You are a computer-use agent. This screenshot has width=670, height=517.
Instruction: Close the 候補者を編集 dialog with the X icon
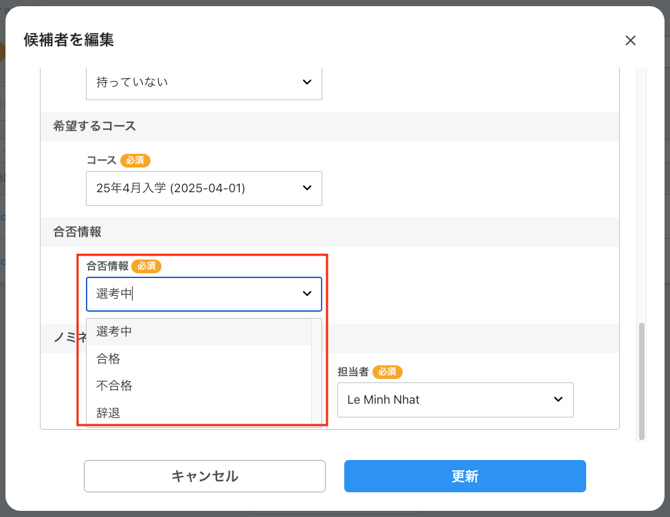coord(630,40)
